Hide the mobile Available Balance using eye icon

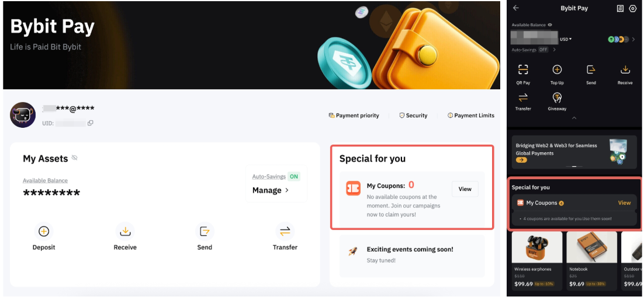tap(550, 25)
